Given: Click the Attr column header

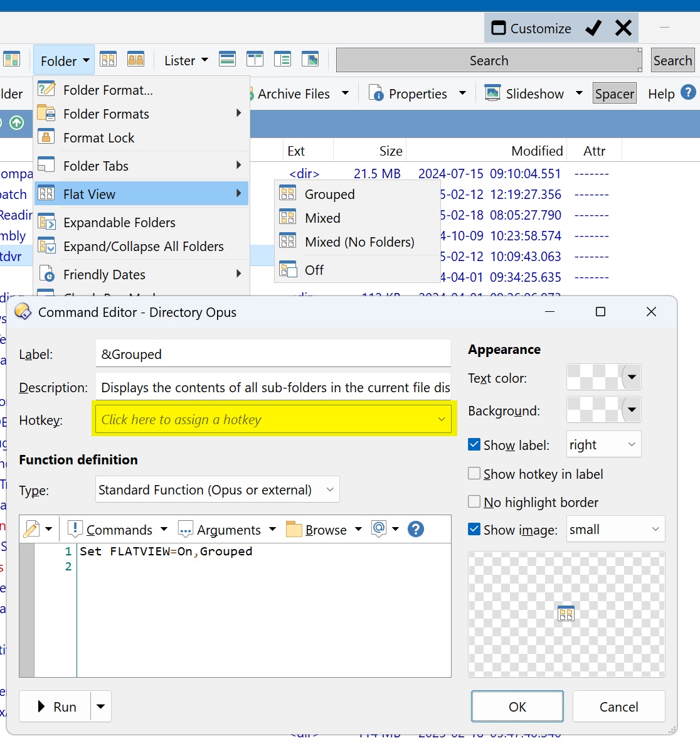Looking at the screenshot, I should point(594,151).
